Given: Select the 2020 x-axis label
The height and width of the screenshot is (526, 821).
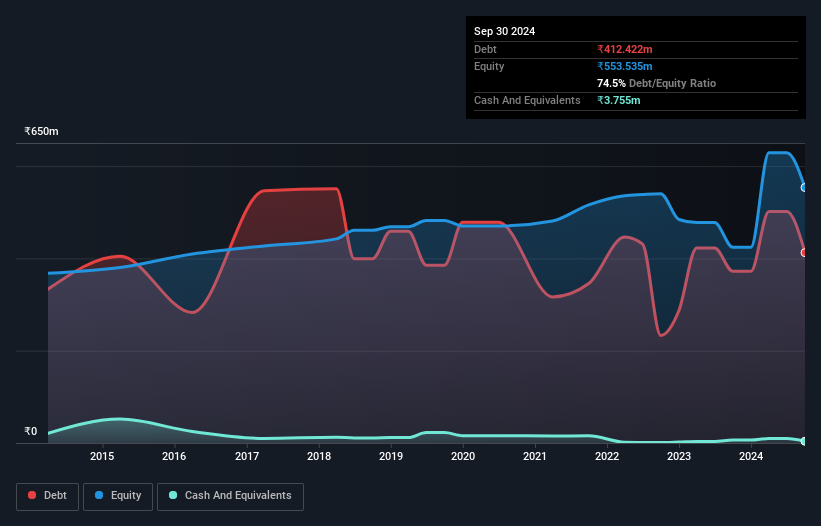Looking at the screenshot, I should pos(463,456).
